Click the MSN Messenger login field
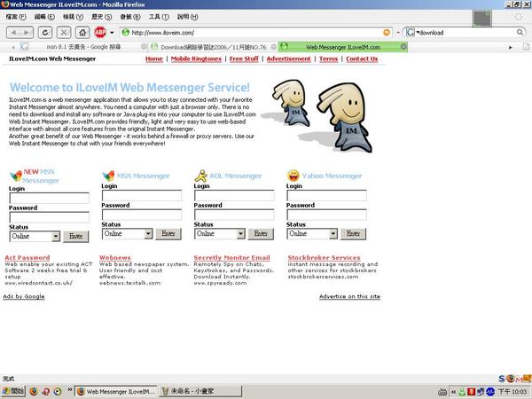 coord(142,195)
